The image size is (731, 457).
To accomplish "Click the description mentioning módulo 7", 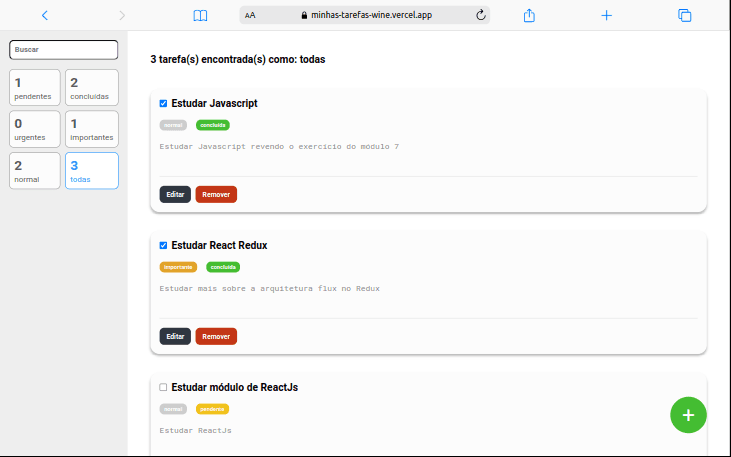I will click(x=279, y=146).
